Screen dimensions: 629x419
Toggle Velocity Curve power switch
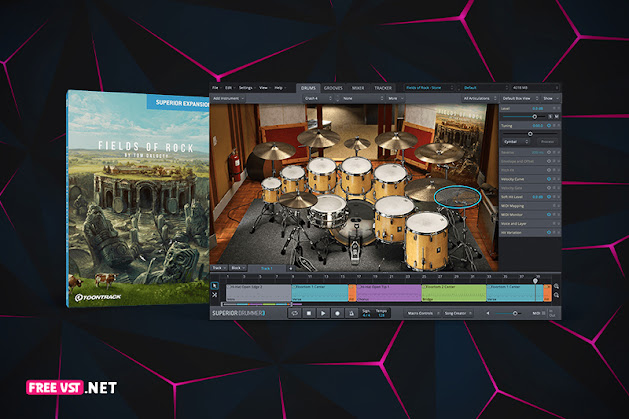click(x=549, y=179)
